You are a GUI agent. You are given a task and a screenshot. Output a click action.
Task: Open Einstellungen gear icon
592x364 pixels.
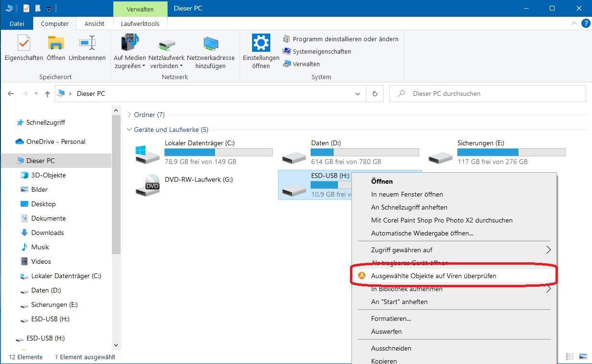(x=261, y=43)
